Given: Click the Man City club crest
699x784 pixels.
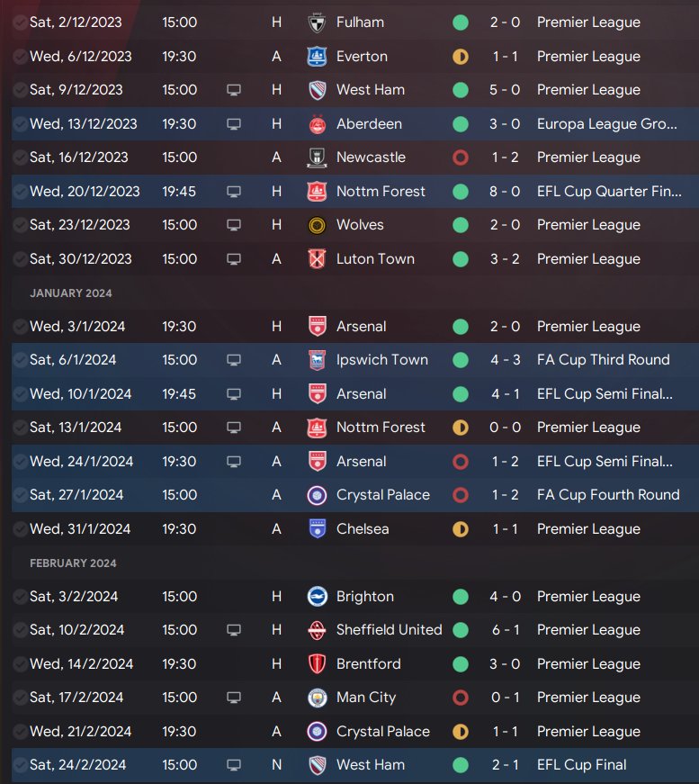Looking at the screenshot, I should [317, 698].
